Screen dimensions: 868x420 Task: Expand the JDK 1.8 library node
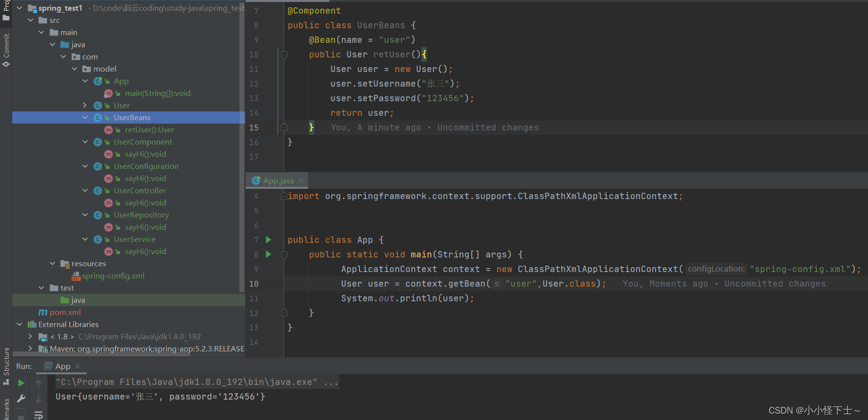[x=31, y=337]
